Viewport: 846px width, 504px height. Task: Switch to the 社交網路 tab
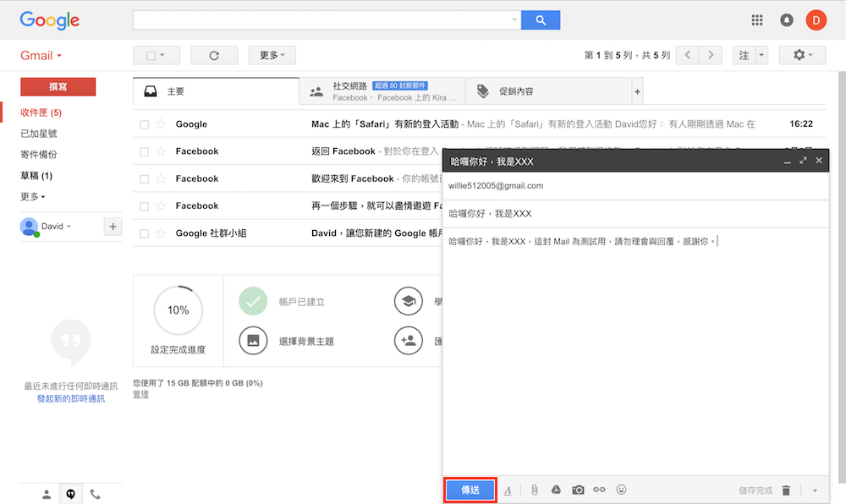coord(382,91)
